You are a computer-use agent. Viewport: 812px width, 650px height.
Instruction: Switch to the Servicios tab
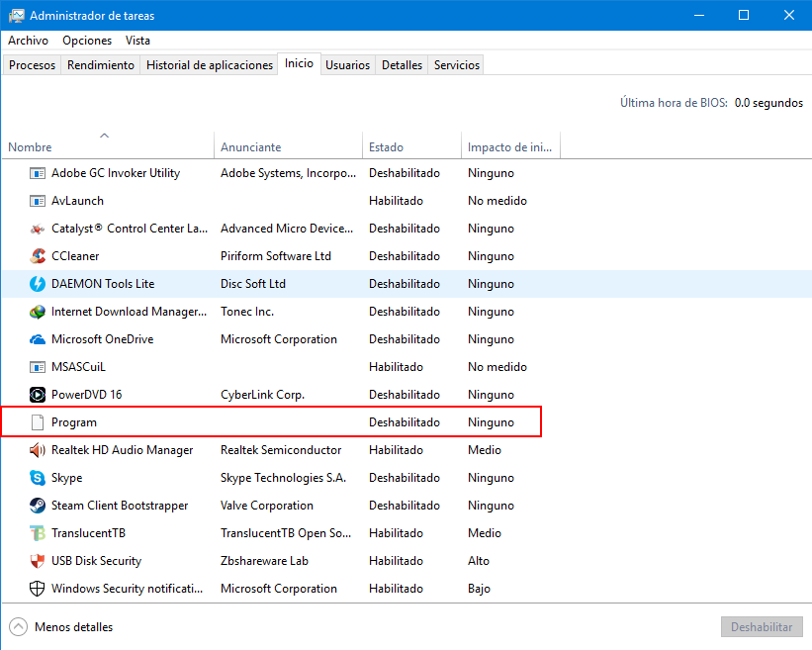pos(457,64)
